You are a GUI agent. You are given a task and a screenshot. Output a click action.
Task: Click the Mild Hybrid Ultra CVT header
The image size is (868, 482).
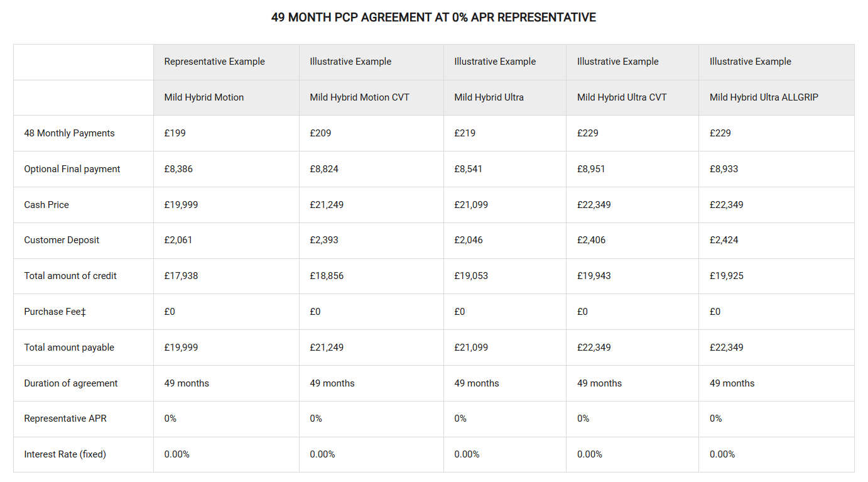[622, 97]
